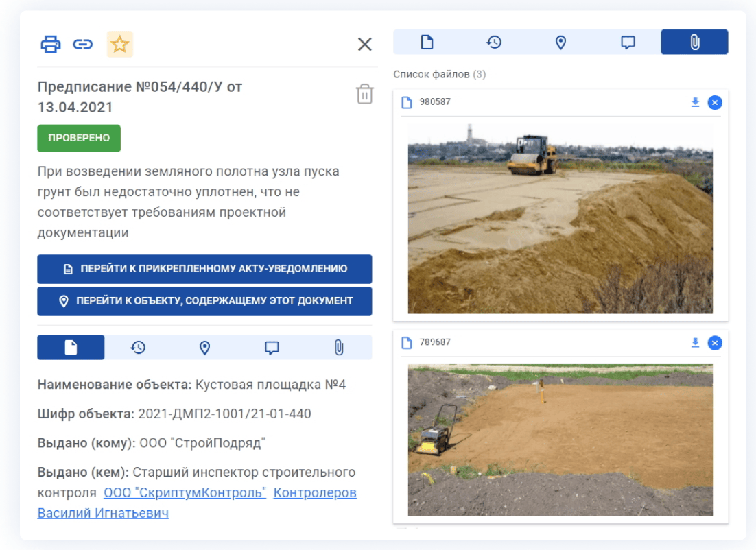Select the document details tab in left panel
This screenshot has height=550, width=756.
click(71, 348)
